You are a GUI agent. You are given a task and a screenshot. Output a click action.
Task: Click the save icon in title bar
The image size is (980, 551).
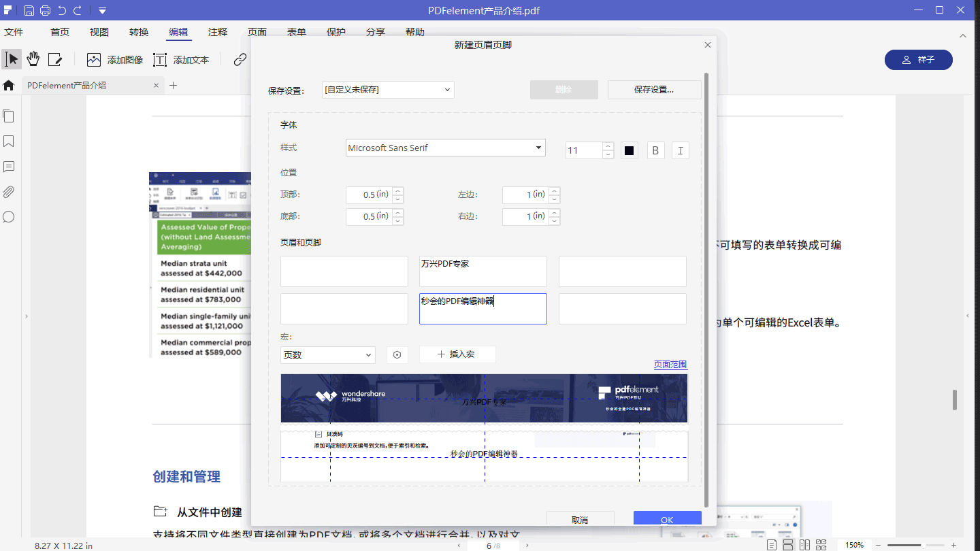click(29, 10)
